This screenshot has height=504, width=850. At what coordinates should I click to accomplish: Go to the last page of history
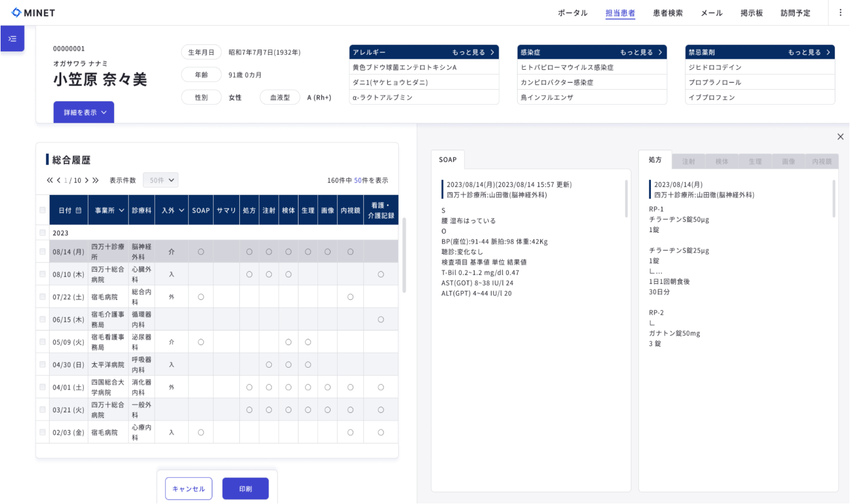95,180
